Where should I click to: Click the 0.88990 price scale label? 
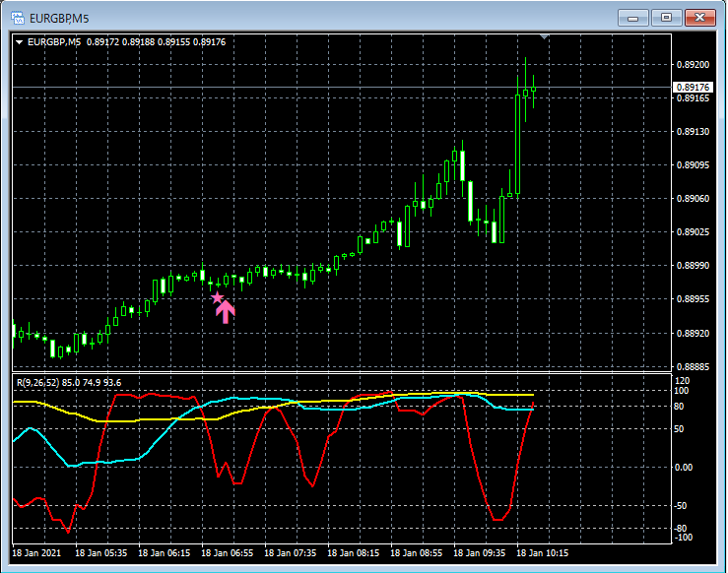[693, 266]
